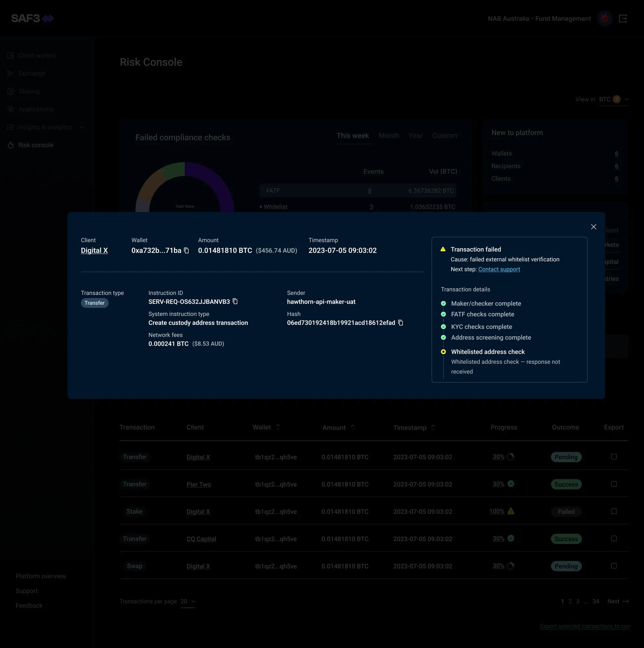Image resolution: width=644 pixels, height=648 pixels.
Task: Tick export checkbox for CQ Capital row
Action: point(614,538)
